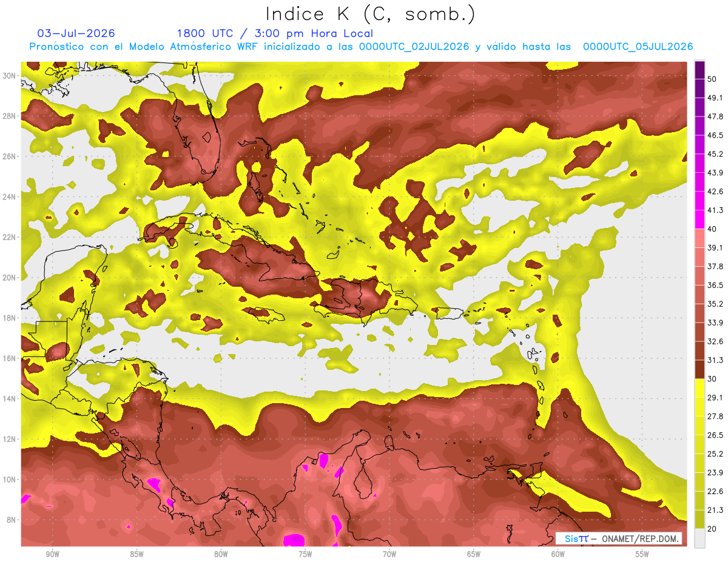Click the colorbar value '32.6'

[715, 341]
